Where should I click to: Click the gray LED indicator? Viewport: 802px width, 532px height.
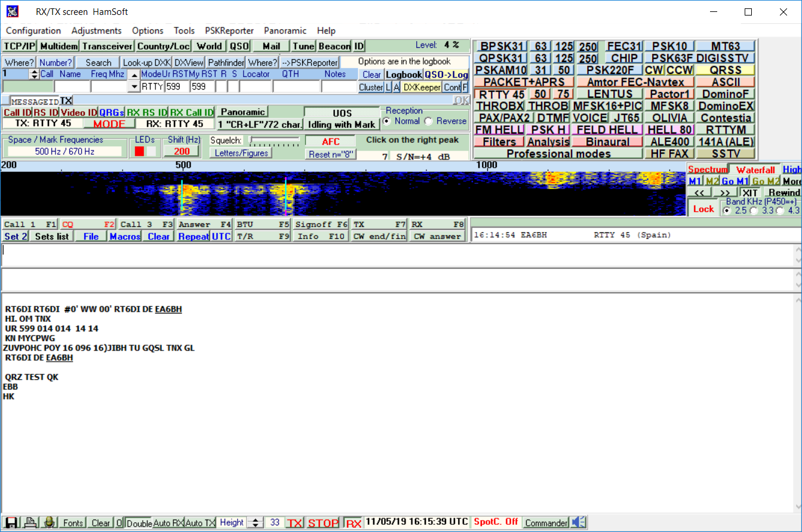[x=152, y=151]
